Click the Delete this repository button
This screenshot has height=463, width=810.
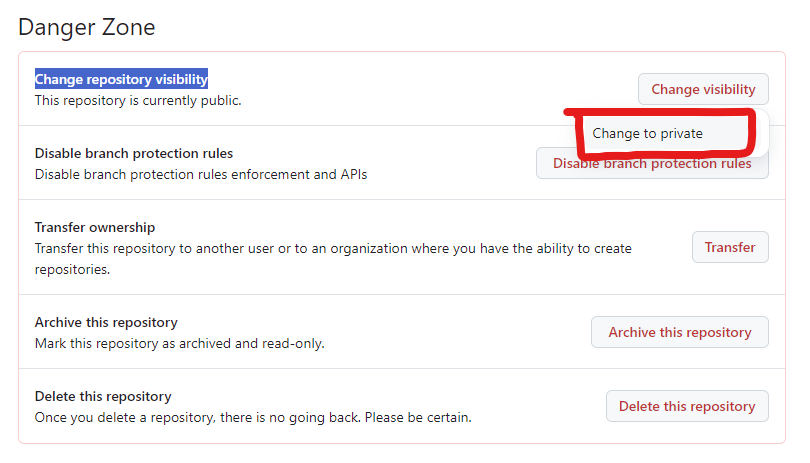687,406
